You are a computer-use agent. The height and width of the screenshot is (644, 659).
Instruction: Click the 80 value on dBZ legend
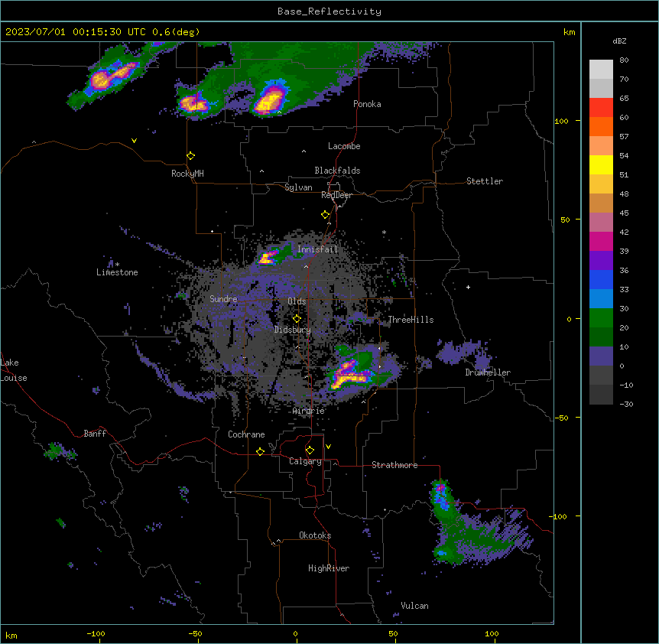(x=624, y=60)
